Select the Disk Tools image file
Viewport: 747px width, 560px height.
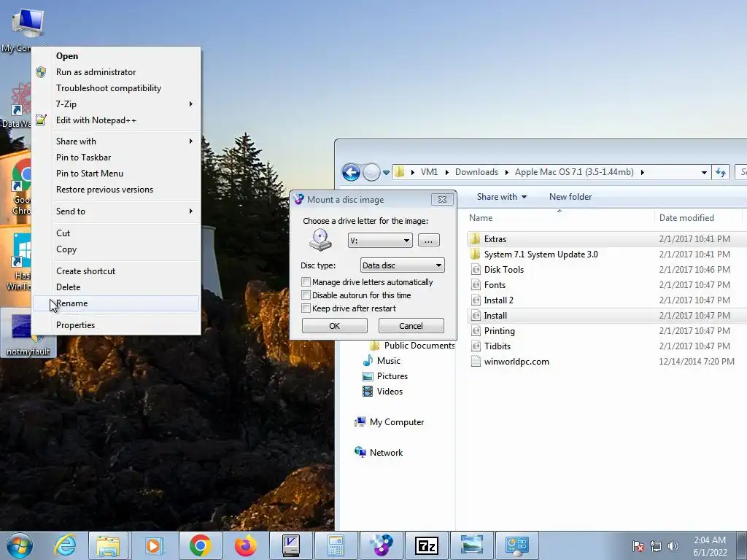click(x=503, y=270)
